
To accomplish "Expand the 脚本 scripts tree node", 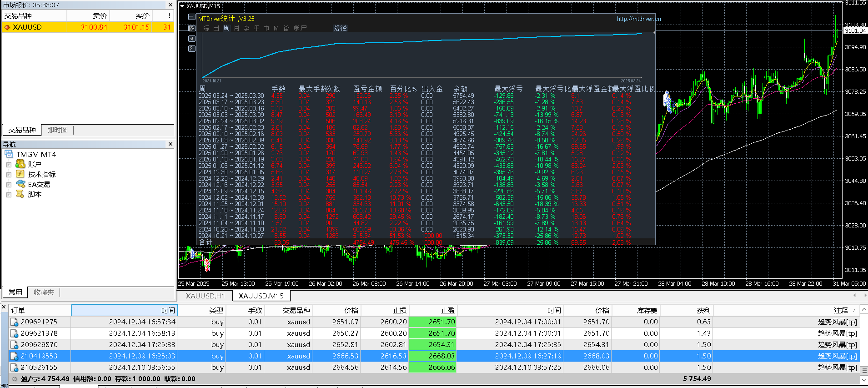I will pos(9,195).
